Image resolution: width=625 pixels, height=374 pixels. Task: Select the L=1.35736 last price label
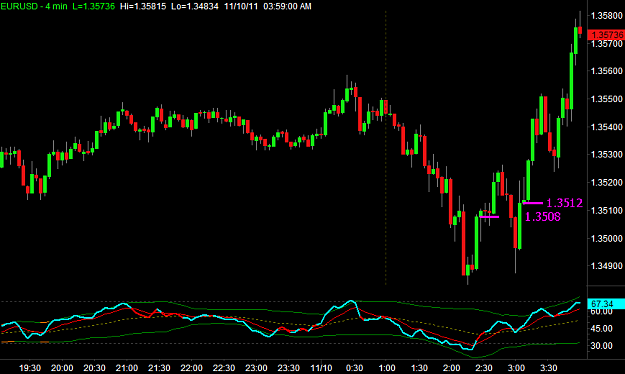(94, 6)
